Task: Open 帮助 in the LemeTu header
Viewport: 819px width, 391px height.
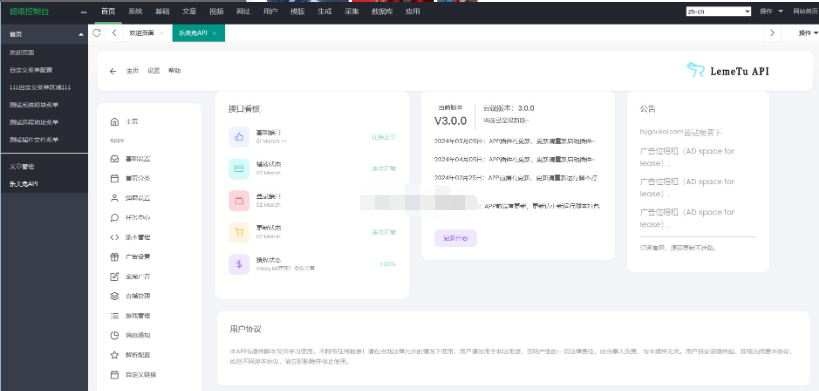Action: (x=174, y=71)
